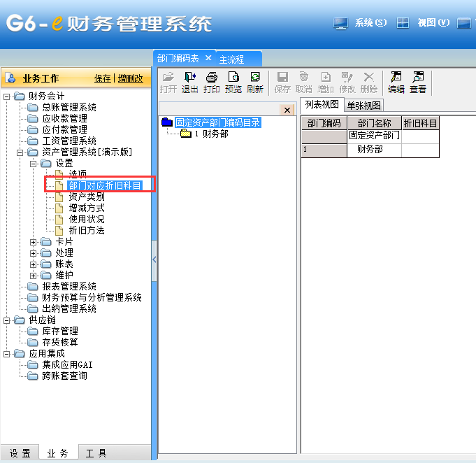Click the 查看 (View) toolbar icon
The height and width of the screenshot is (463, 476).
point(418,83)
